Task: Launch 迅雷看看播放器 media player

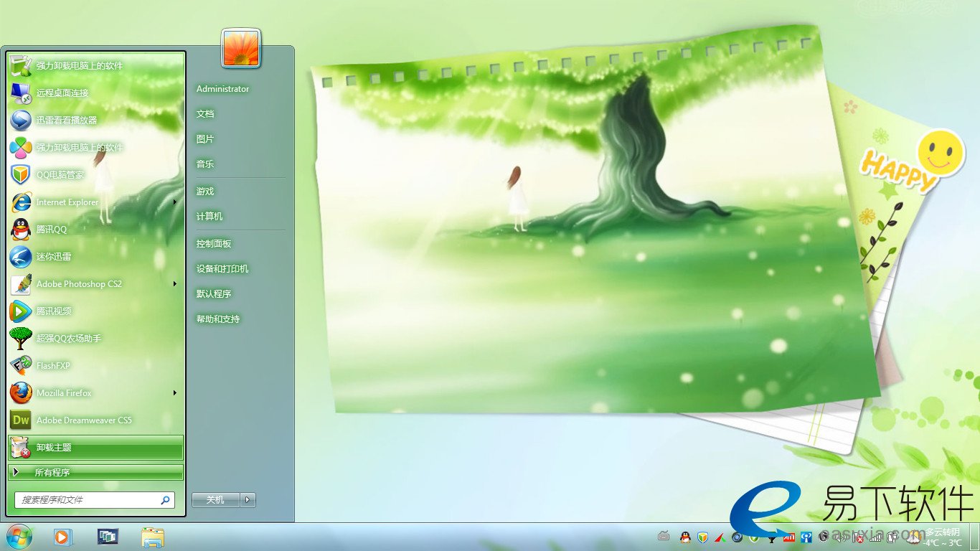Action: tap(66, 121)
